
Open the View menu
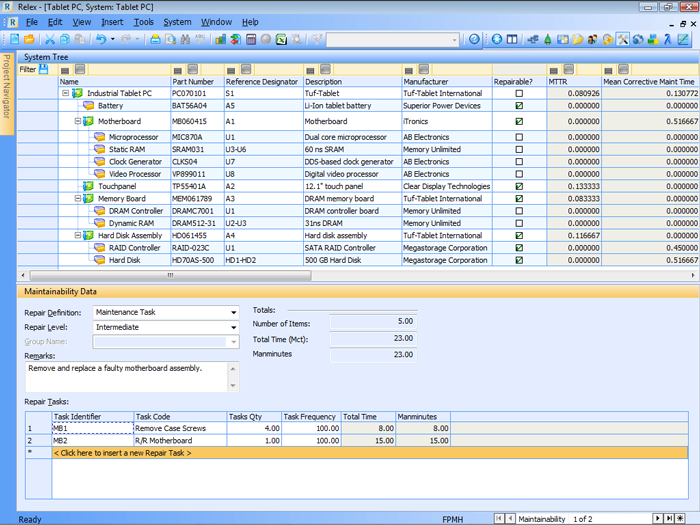tap(82, 22)
